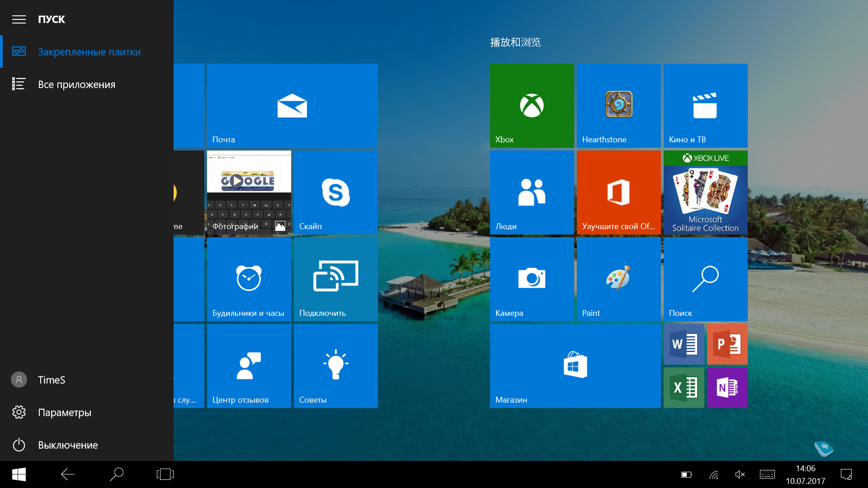Open the Action Center notifications icon
The image size is (868, 488).
click(x=846, y=474)
